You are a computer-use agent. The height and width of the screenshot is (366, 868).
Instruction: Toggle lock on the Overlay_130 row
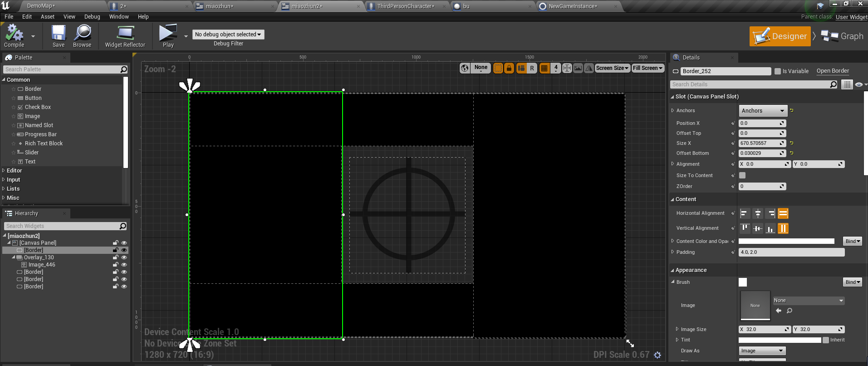(116, 257)
